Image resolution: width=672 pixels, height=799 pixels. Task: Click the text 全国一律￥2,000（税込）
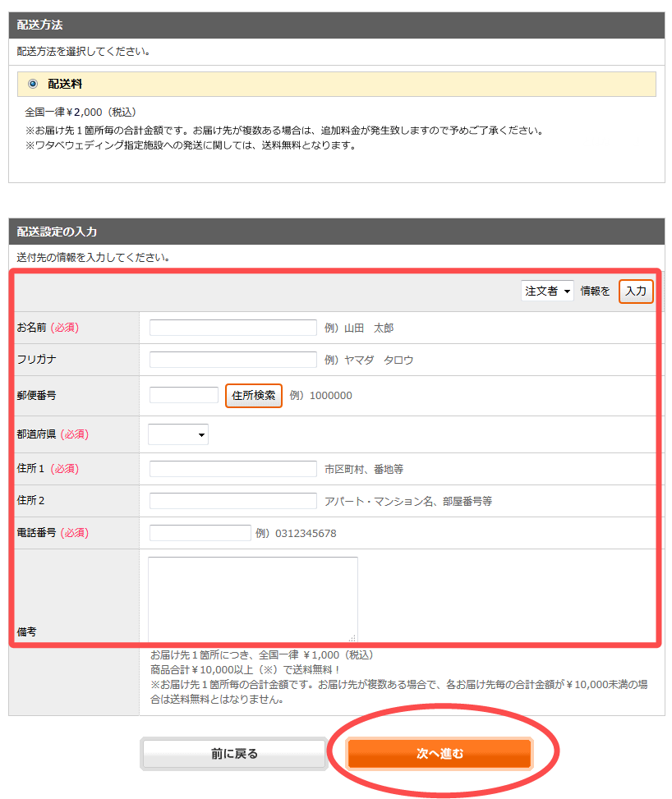[81, 113]
